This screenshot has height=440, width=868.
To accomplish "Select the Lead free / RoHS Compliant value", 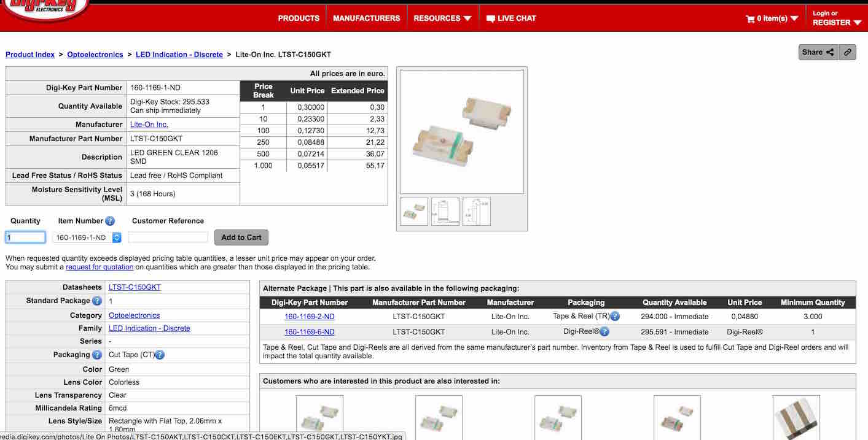I will (x=176, y=176).
